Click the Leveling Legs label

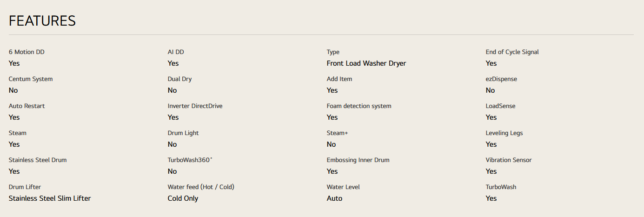[x=504, y=133]
